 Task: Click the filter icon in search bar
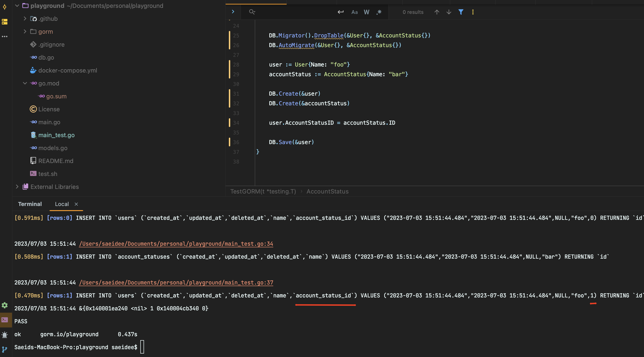pyautogui.click(x=461, y=12)
